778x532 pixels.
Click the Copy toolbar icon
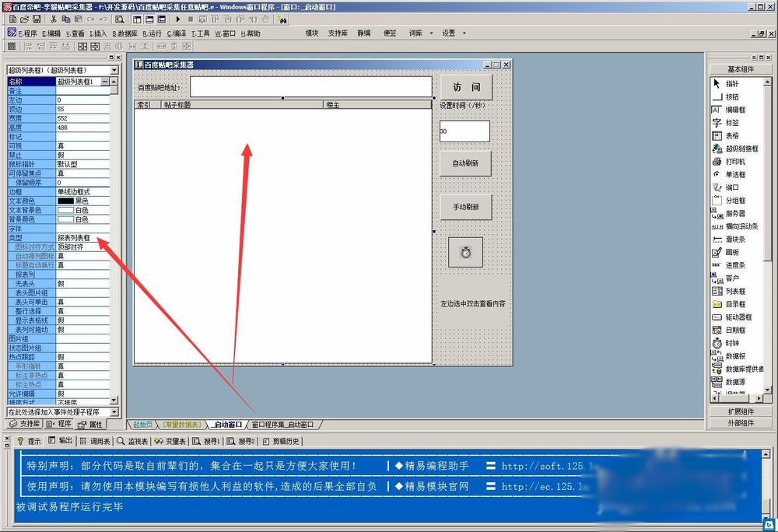pyautogui.click(x=66, y=19)
